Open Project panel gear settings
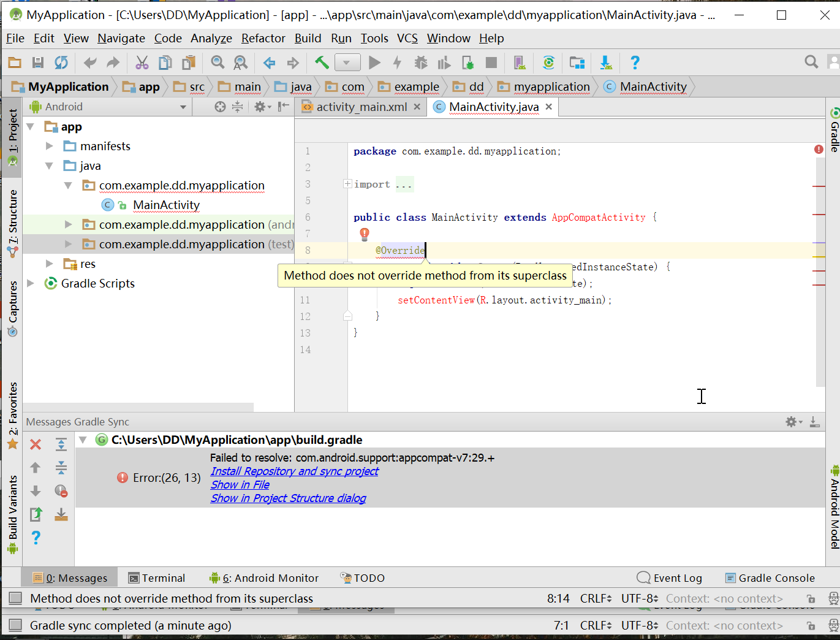 tap(262, 107)
